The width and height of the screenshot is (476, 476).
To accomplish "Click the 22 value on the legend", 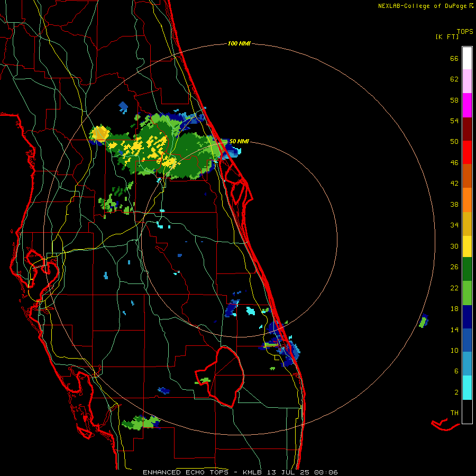I will pyautogui.click(x=454, y=288).
